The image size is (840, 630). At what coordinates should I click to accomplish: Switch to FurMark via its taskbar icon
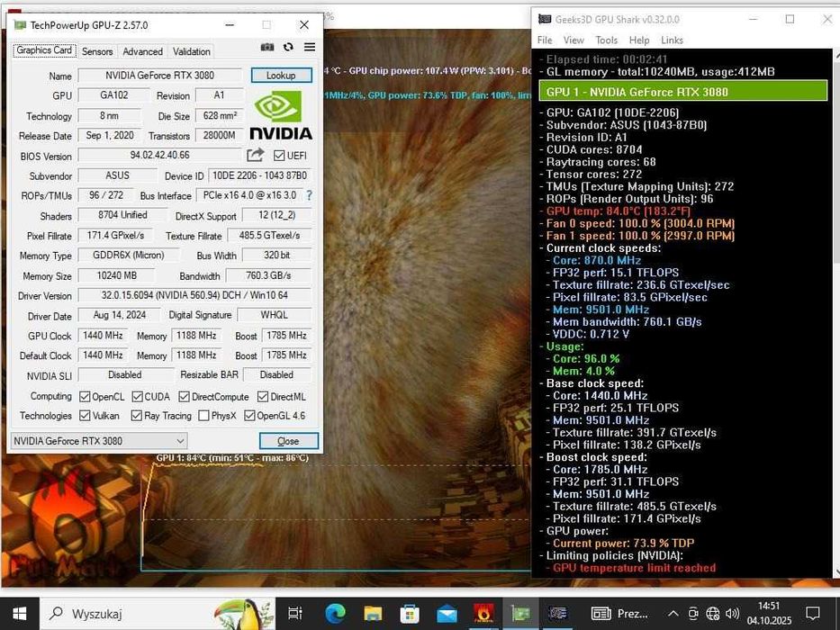tap(483, 614)
